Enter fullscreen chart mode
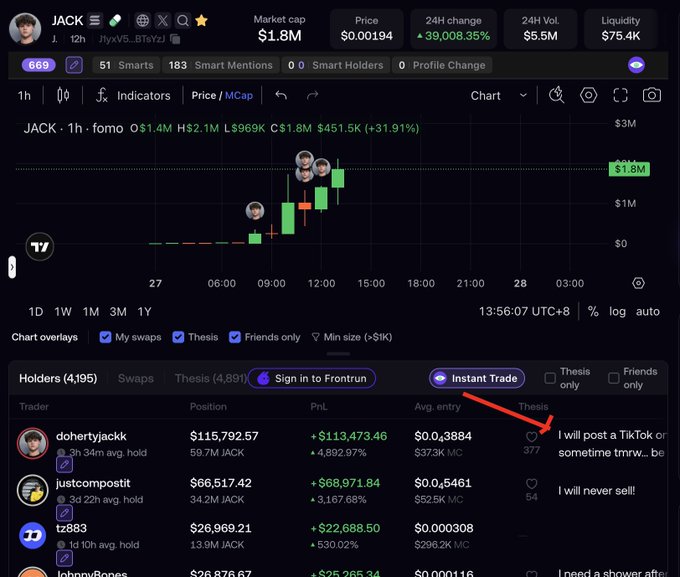 pyautogui.click(x=621, y=95)
